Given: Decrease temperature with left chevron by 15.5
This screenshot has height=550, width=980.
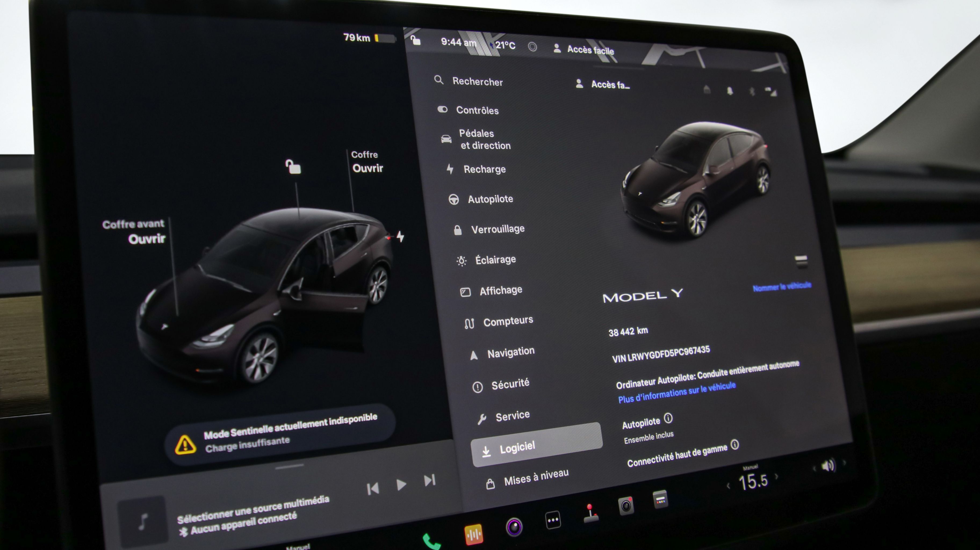Looking at the screenshot, I should point(728,486).
